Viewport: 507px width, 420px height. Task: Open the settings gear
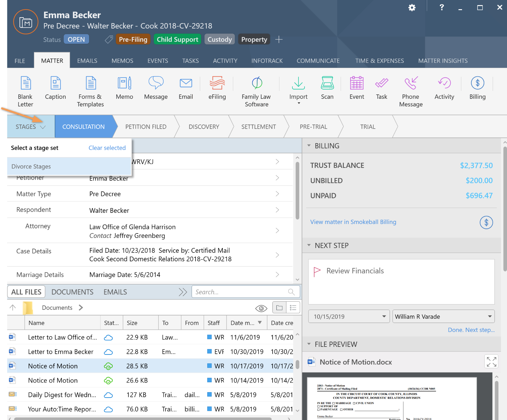pos(412,8)
